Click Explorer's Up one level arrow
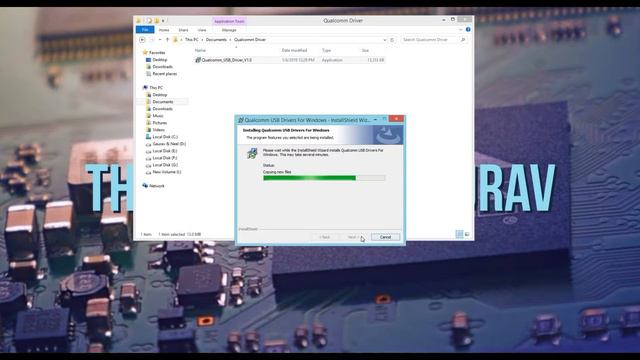 pyautogui.click(x=167, y=40)
